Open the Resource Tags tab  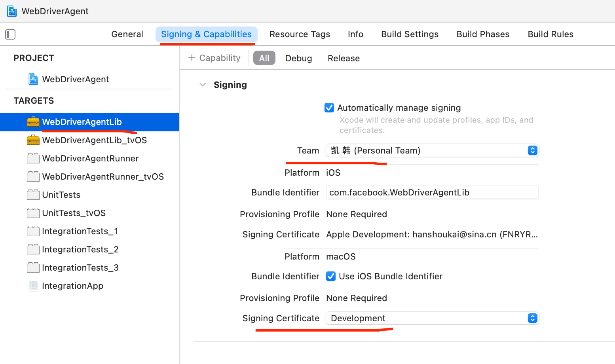300,34
